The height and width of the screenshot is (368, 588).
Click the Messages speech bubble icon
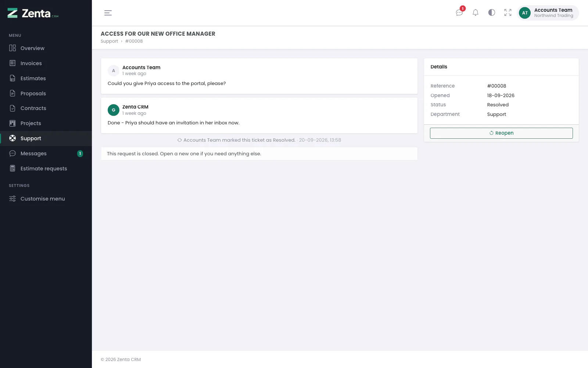click(x=12, y=153)
